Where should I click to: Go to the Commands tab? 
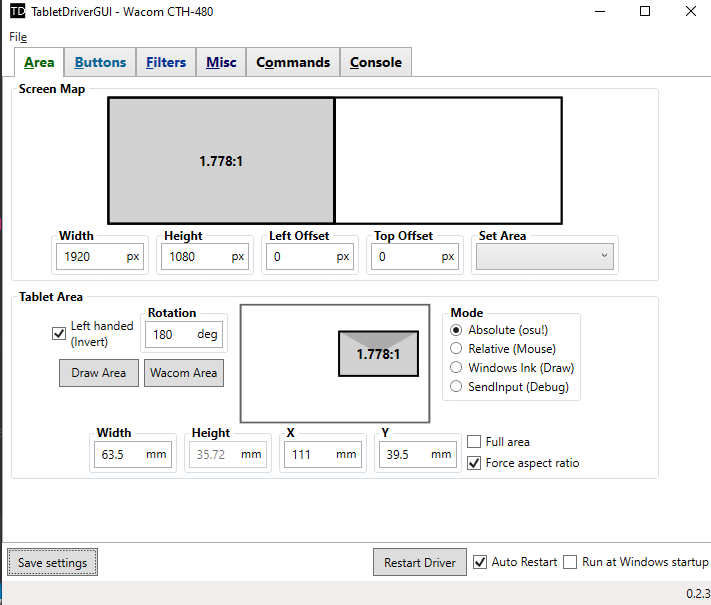(x=293, y=62)
